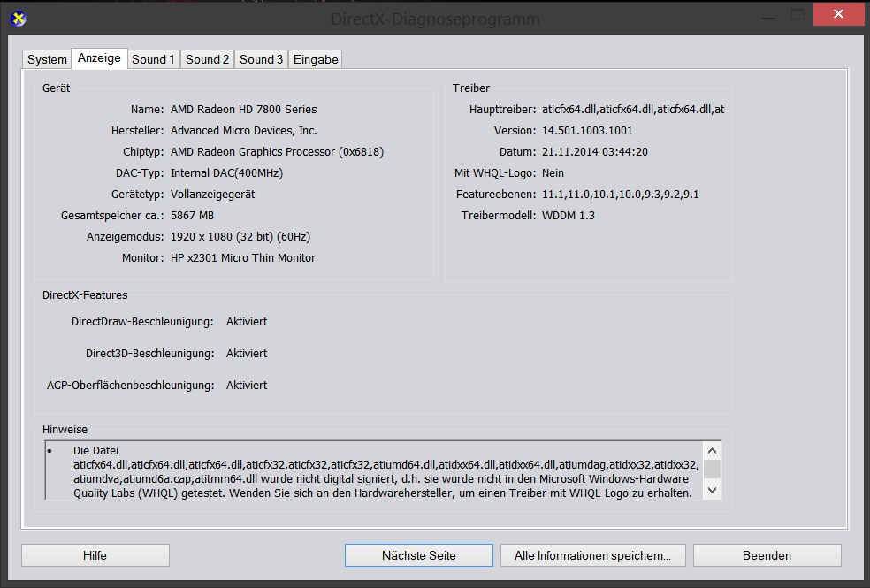This screenshot has width=870, height=588.
Task: Click 'Internal DAC(400MHz)' value
Action: pos(226,173)
